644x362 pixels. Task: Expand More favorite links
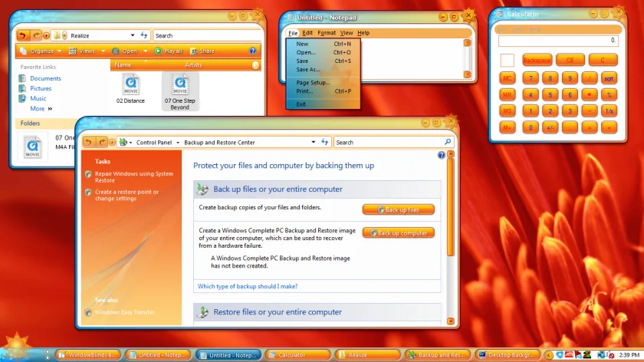41,108
